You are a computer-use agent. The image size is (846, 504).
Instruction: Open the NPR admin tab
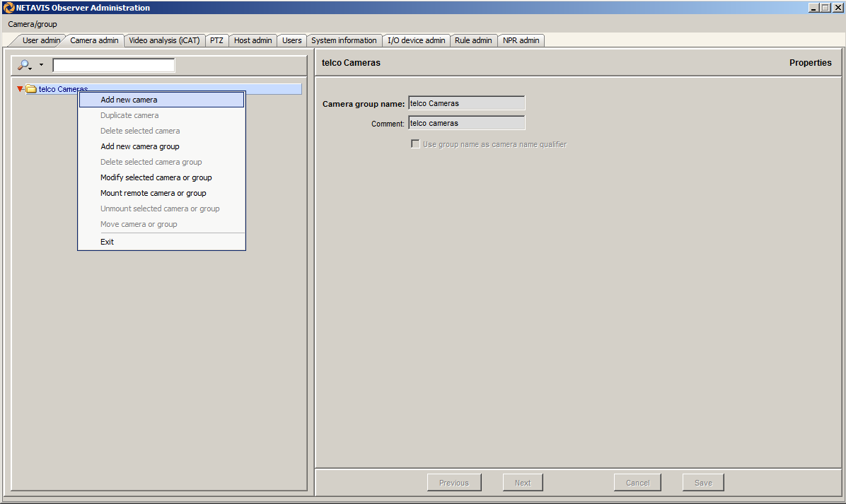(x=521, y=40)
